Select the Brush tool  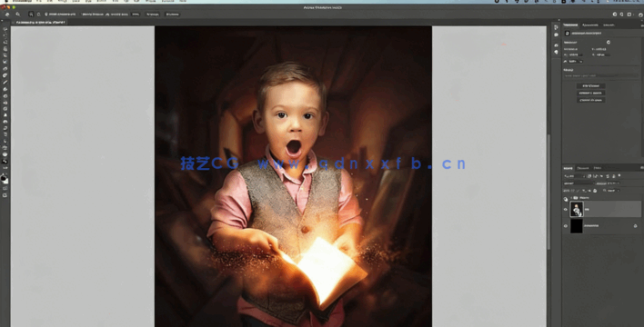point(5,82)
